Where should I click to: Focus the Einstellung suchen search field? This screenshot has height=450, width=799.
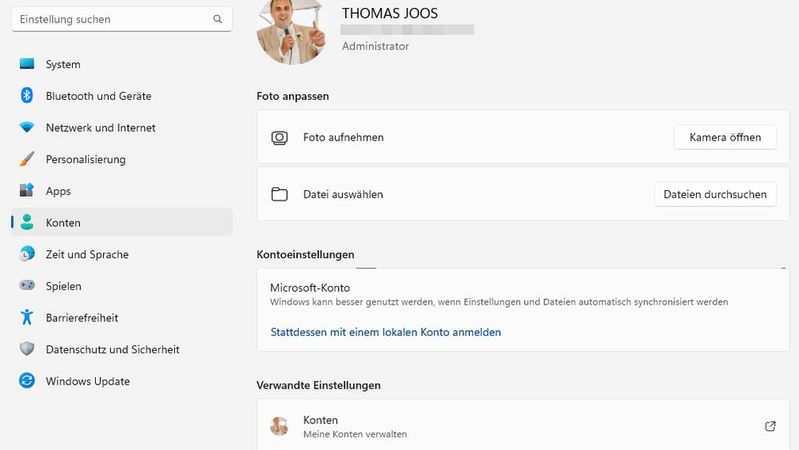point(122,19)
